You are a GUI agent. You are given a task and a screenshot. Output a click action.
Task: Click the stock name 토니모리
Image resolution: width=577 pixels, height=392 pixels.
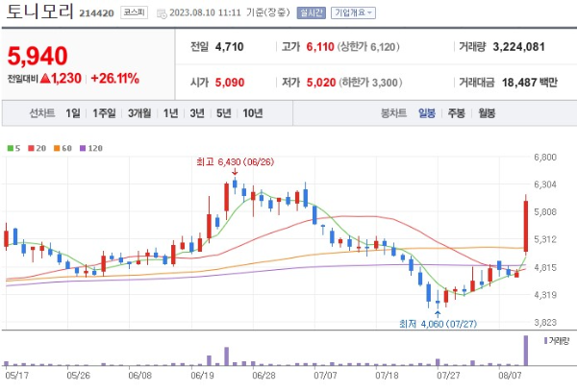point(39,12)
